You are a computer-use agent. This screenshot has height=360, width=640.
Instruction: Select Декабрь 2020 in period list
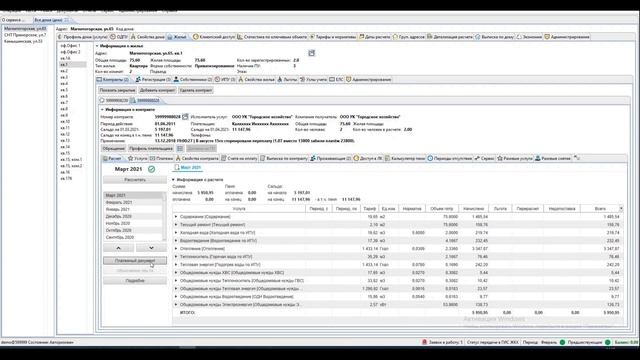click(x=133, y=216)
